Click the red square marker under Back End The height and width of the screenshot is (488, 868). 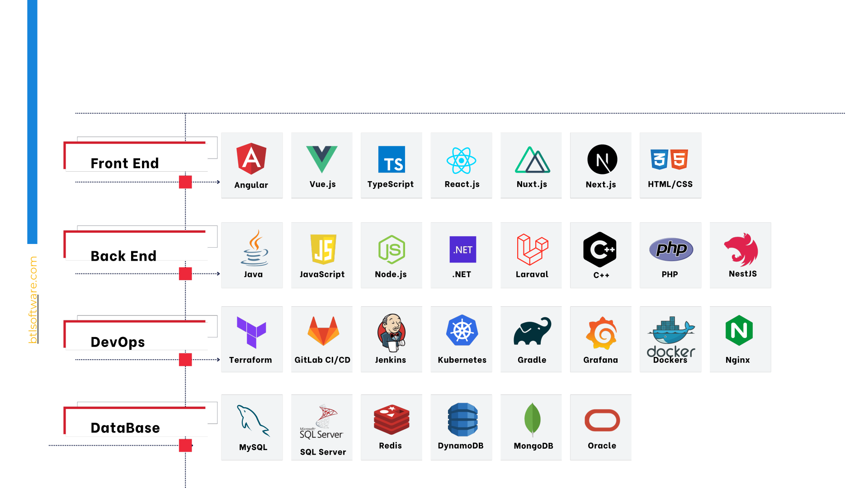pos(185,274)
